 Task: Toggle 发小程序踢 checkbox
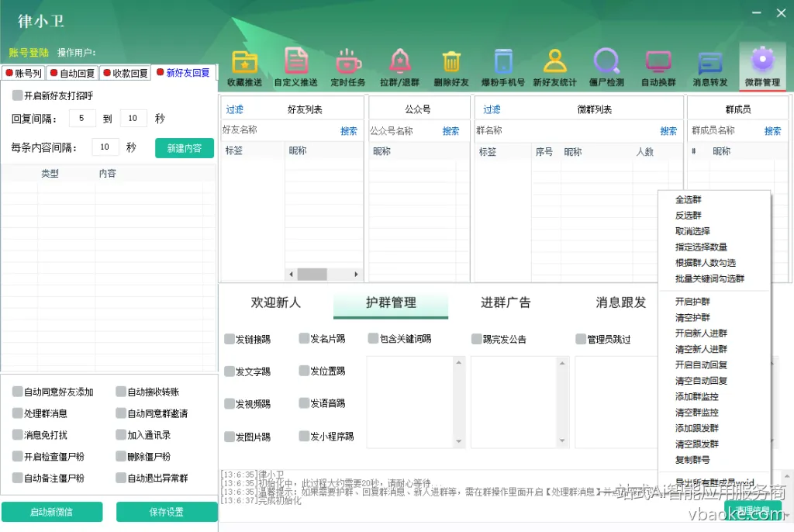(304, 436)
